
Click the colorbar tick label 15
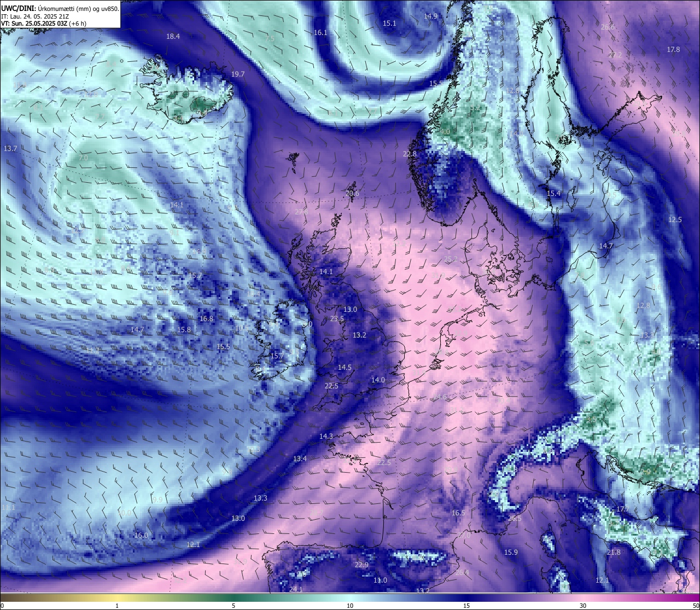click(x=466, y=605)
